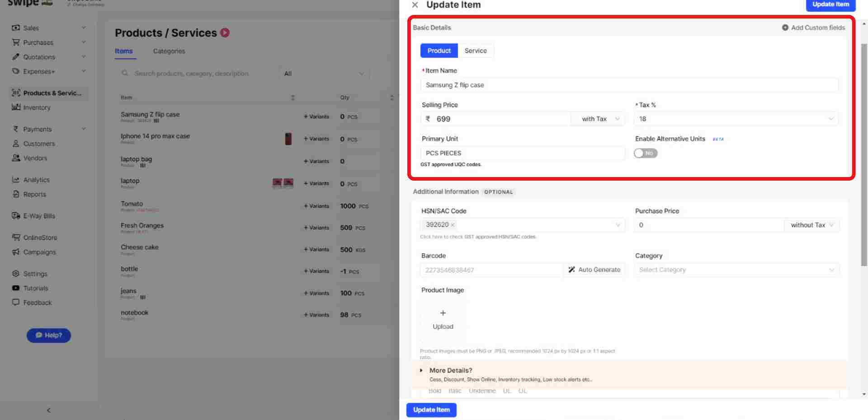Click the Barcode input field

pyautogui.click(x=492, y=270)
